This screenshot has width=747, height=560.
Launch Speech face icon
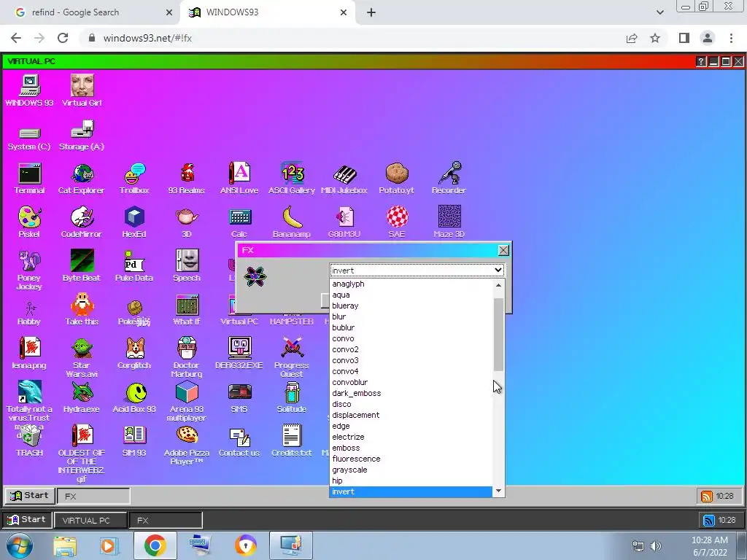(x=187, y=265)
